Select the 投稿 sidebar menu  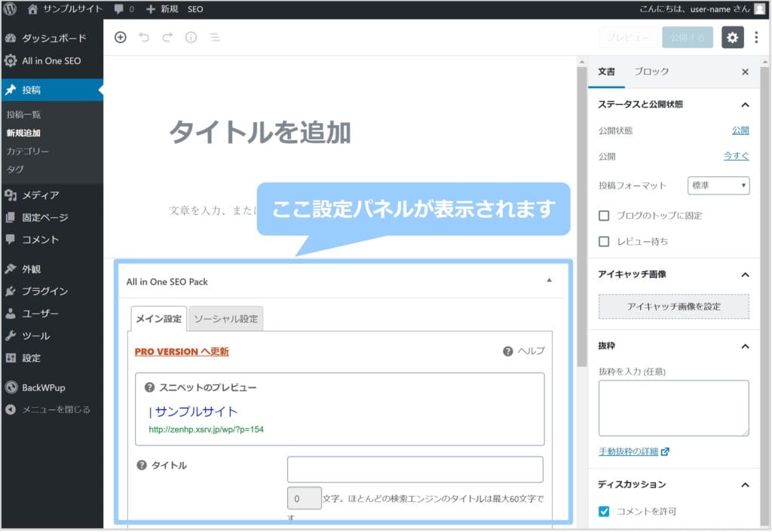(x=52, y=90)
